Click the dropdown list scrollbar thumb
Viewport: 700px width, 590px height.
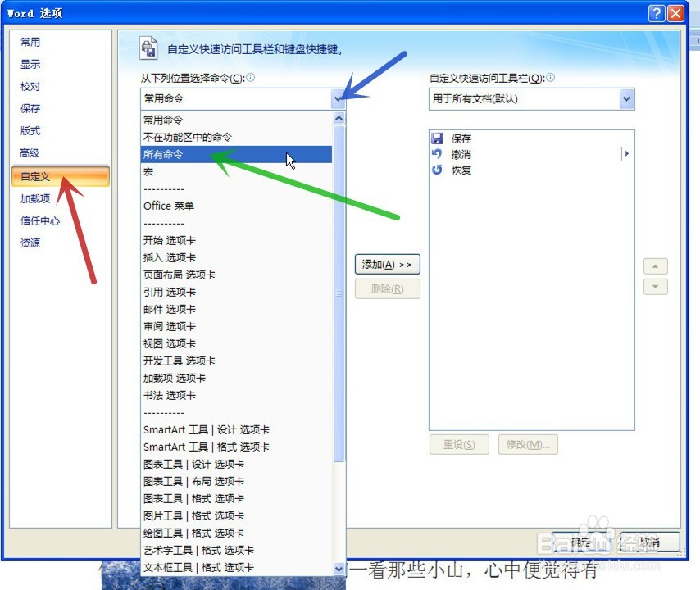(x=339, y=293)
